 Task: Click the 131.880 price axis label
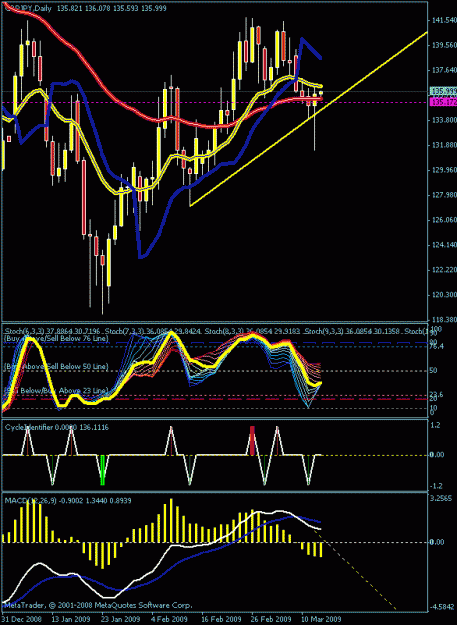point(443,145)
